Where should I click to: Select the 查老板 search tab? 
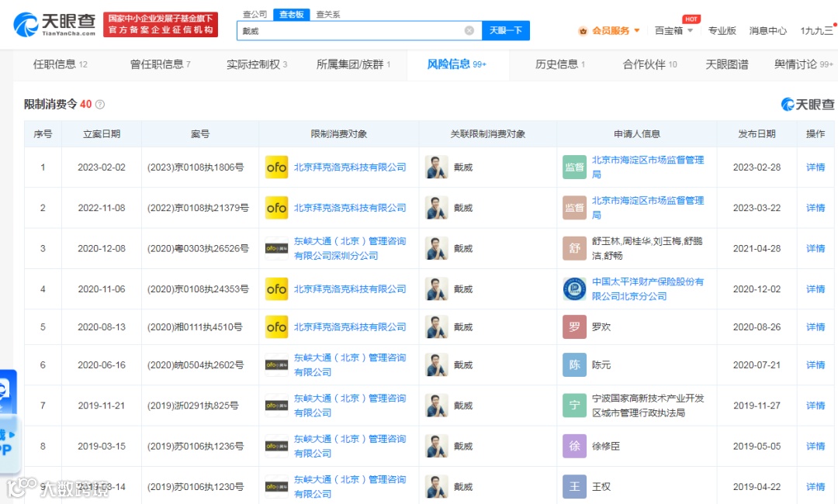291,15
